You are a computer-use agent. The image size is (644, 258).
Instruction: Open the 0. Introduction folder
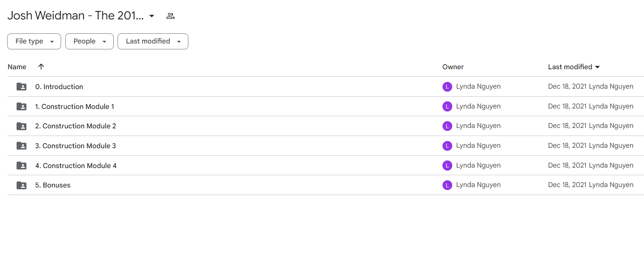(x=59, y=87)
